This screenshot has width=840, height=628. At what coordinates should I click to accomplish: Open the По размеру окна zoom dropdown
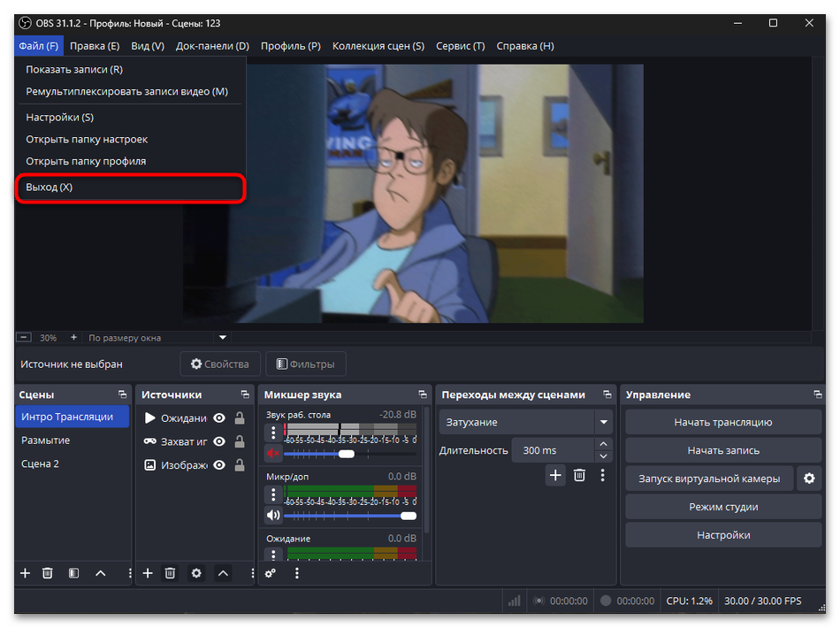click(x=158, y=338)
